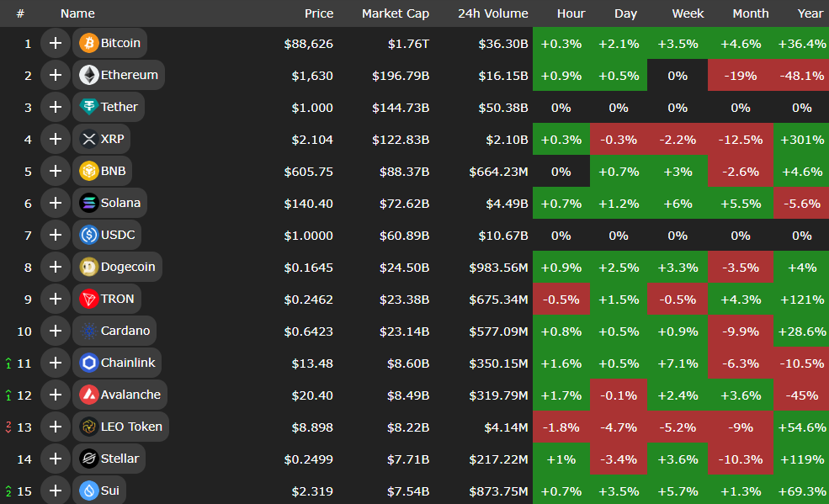Toggle the plus button beside Sui
Viewport: 829px width, 504px height.
[56, 491]
